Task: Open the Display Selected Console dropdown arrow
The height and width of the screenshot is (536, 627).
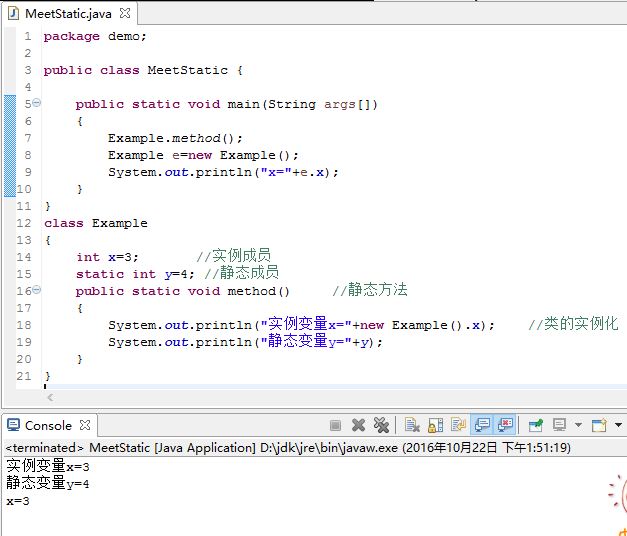Action: click(x=578, y=425)
